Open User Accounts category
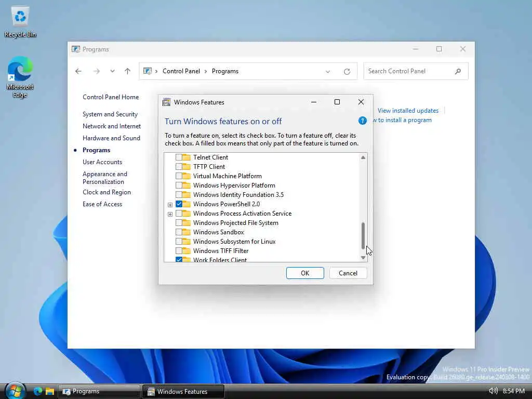The width and height of the screenshot is (532, 399). point(102,162)
